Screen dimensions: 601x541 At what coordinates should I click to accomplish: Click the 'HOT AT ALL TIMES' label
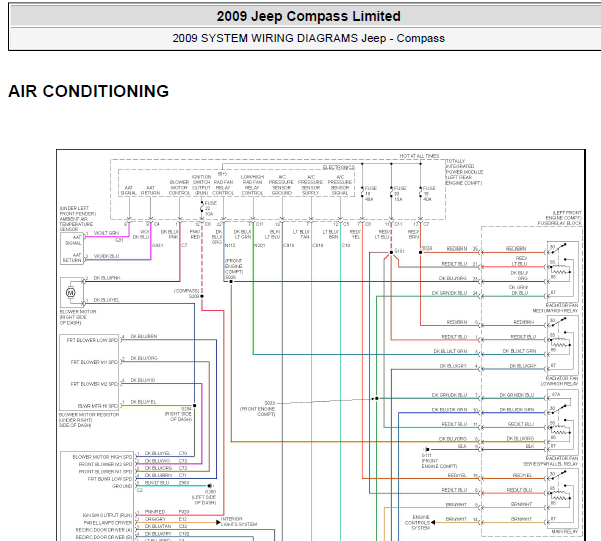[419, 156]
